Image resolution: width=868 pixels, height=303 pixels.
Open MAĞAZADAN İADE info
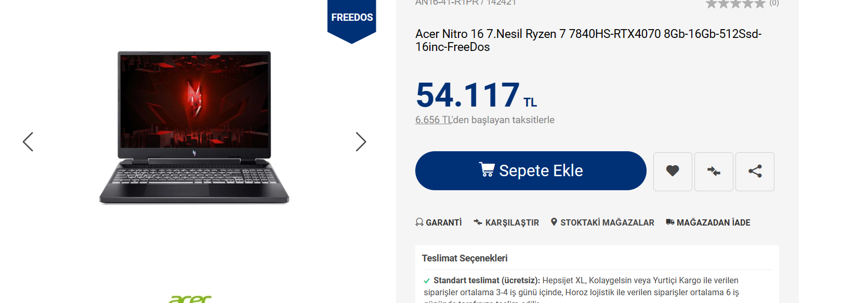click(x=708, y=222)
